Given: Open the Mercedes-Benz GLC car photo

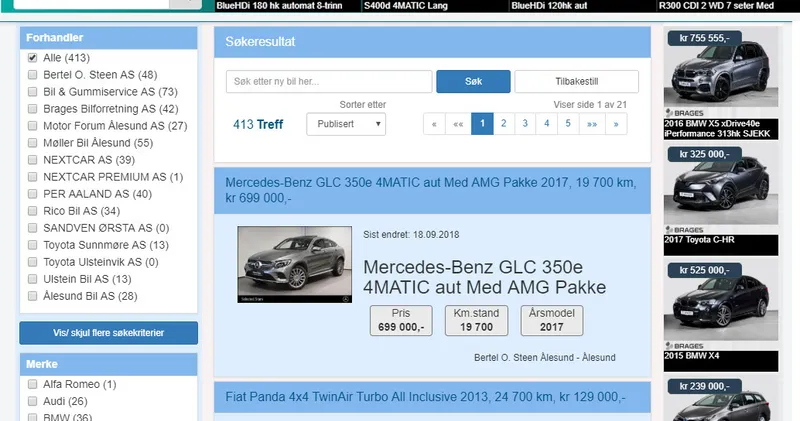Looking at the screenshot, I should point(294,264).
